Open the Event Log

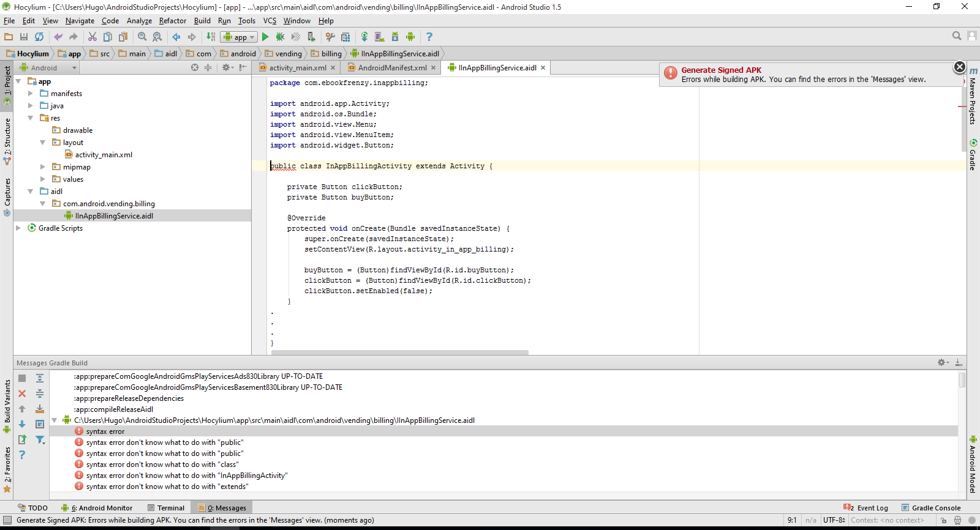tap(865, 508)
